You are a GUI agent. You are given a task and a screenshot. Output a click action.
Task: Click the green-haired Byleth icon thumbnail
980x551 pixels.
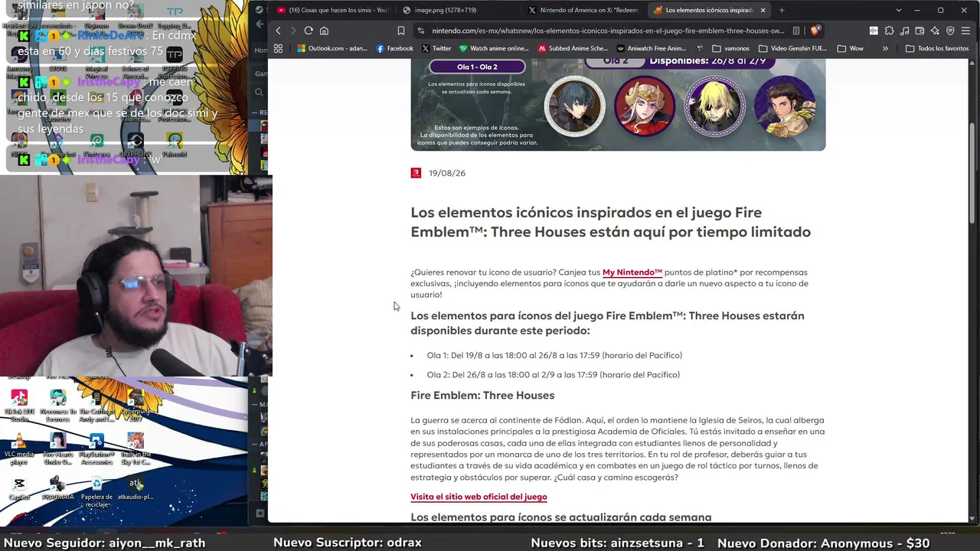574,106
